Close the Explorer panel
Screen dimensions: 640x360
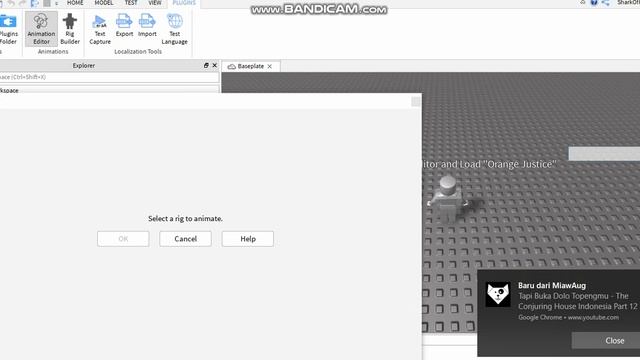(215, 65)
